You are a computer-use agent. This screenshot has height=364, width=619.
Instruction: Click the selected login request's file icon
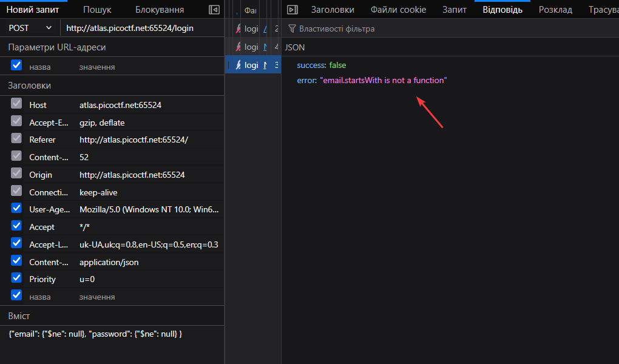[238, 65]
